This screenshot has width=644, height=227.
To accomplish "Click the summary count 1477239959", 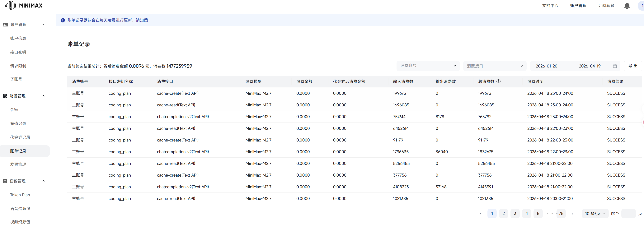I will click(179, 66).
